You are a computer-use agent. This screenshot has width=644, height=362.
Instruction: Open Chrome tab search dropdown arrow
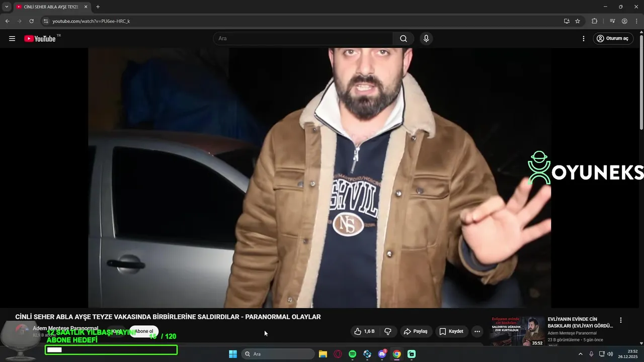[7, 7]
